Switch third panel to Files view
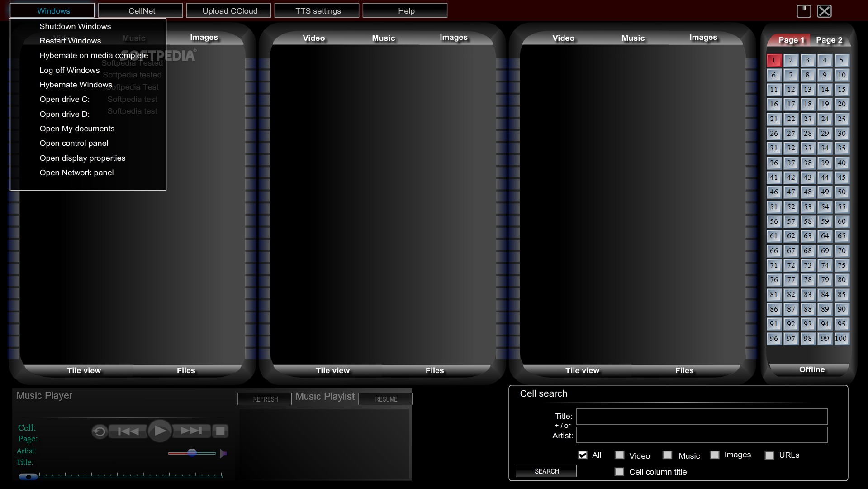 [x=684, y=370]
